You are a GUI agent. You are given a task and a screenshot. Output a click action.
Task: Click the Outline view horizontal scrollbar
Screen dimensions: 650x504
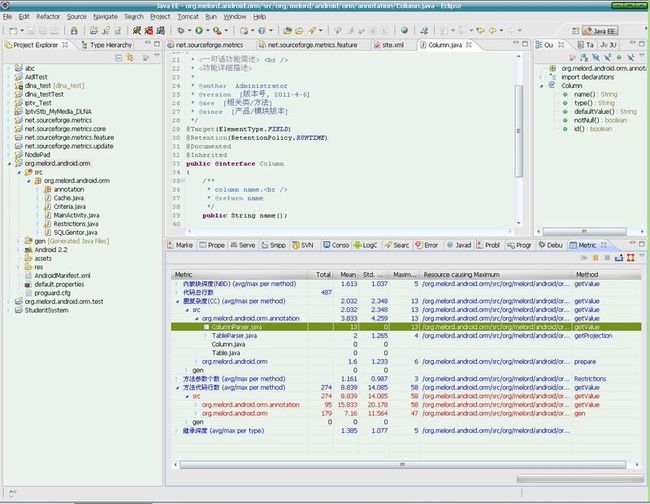[585, 231]
